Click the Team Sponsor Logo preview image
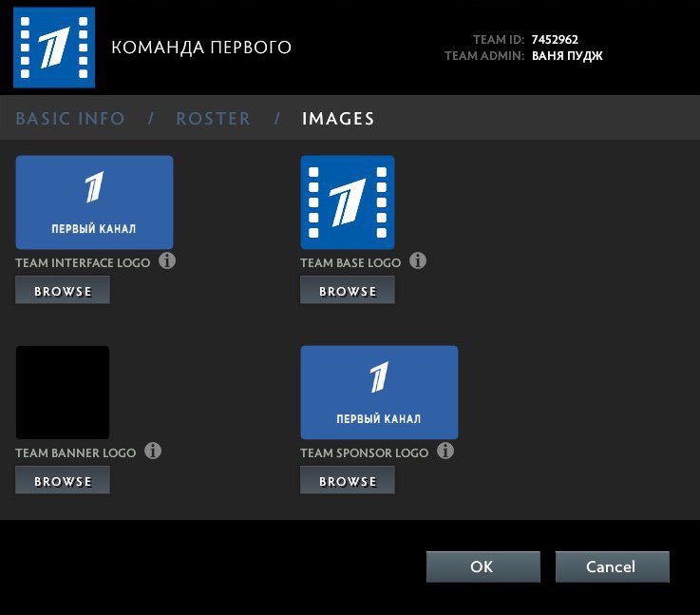The image size is (700, 615). (379, 393)
